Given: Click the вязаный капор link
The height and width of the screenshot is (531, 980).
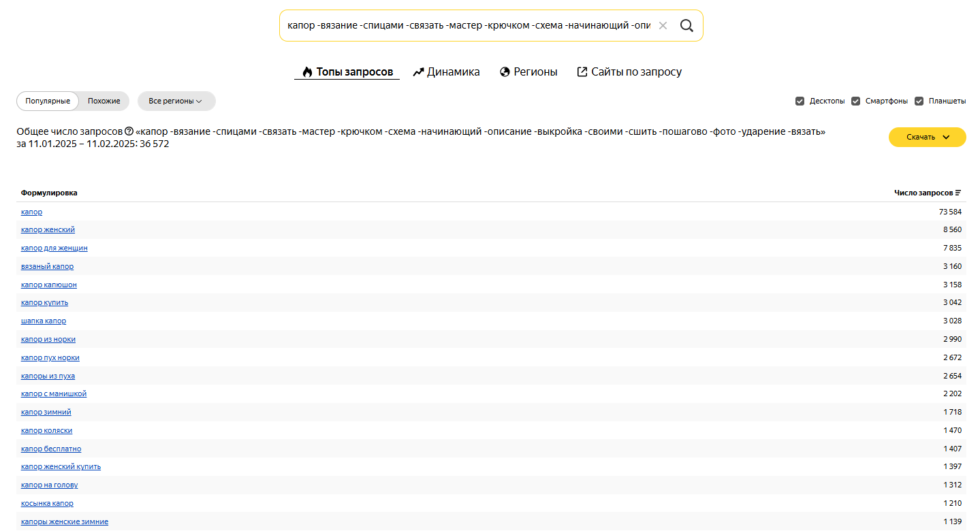Looking at the screenshot, I should point(47,266).
